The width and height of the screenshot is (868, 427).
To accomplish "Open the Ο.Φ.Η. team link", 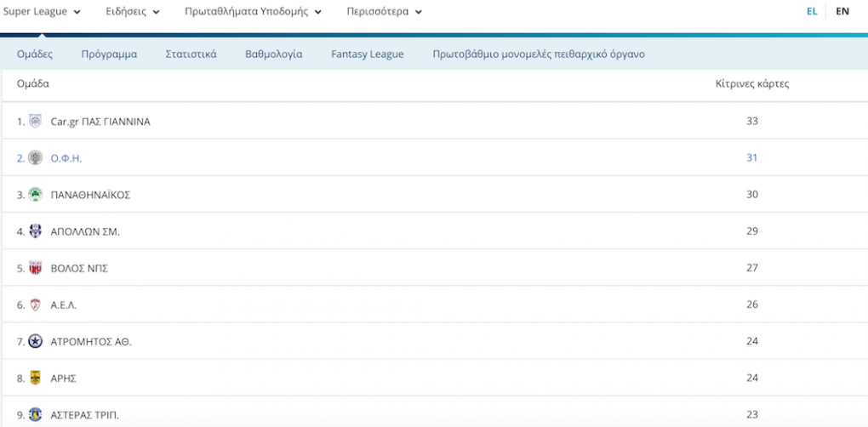I will 66,158.
